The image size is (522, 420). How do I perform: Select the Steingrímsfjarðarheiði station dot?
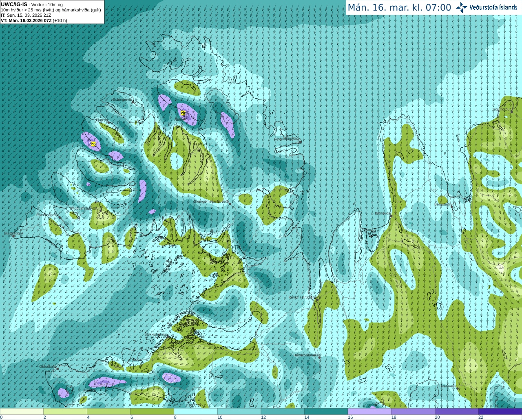click(230, 204)
